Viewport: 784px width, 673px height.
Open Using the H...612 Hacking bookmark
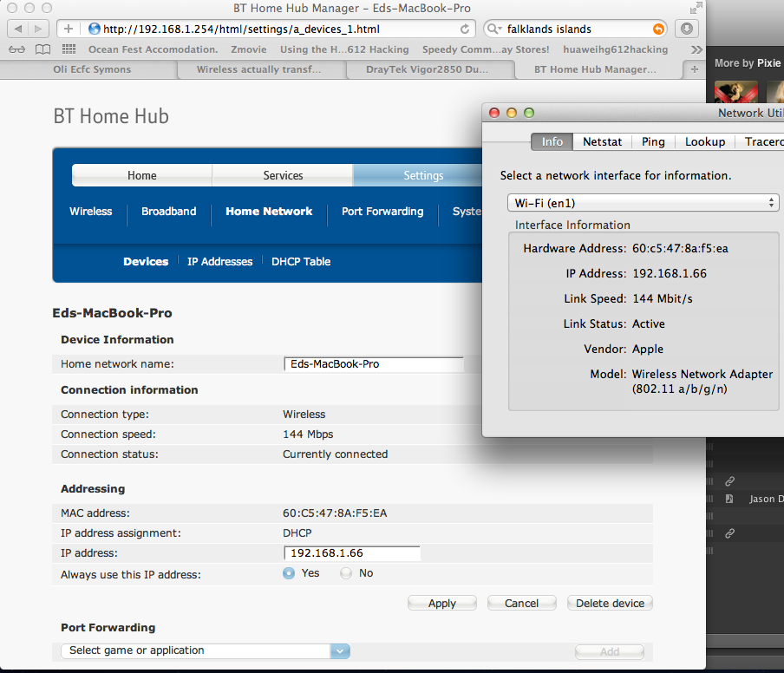tap(344, 49)
